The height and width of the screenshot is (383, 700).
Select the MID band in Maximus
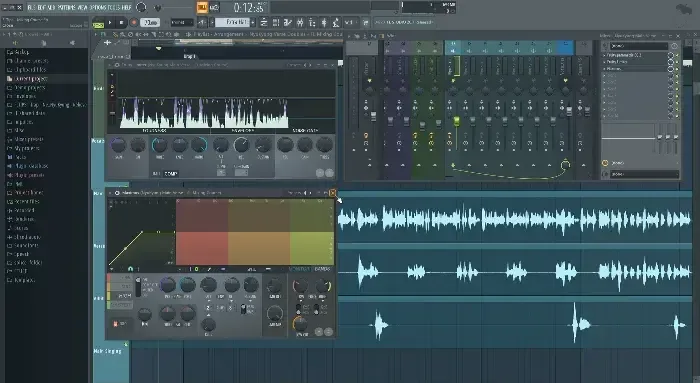121,287
